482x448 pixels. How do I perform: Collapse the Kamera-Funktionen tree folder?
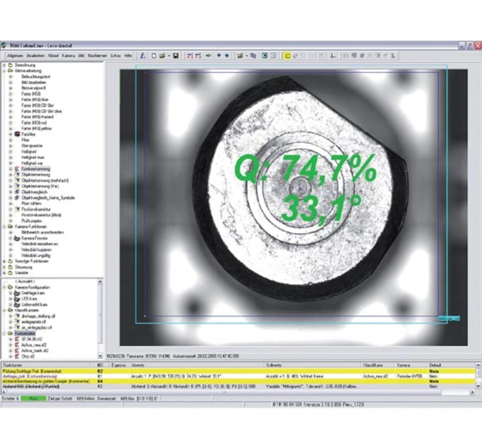click(x=4, y=227)
